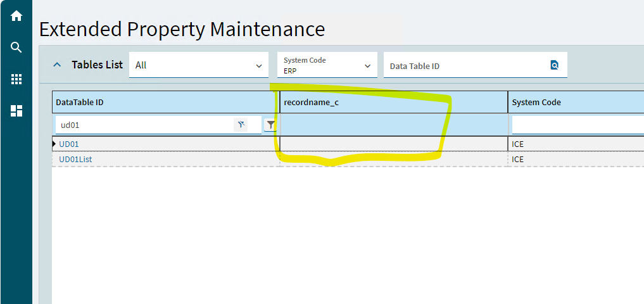The height and width of the screenshot is (304, 644).
Task: Sort by System Code column header
Action: pos(576,103)
